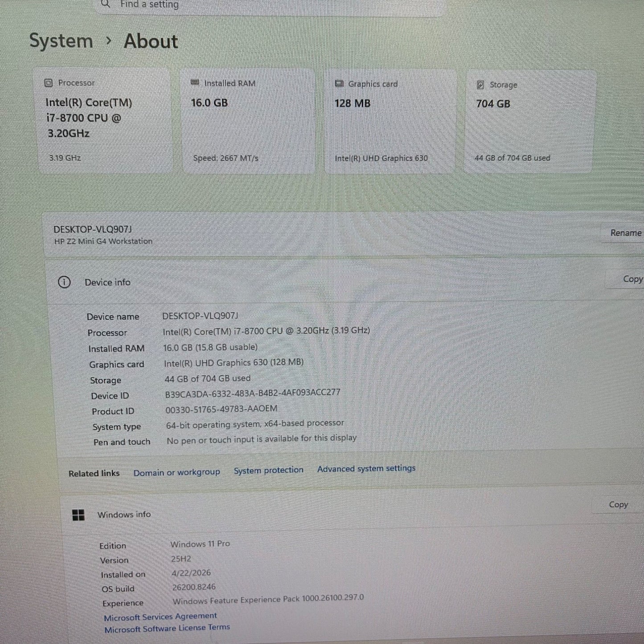Open Microsoft Software License Terms link
This screenshot has width=644, height=644.
(167, 628)
